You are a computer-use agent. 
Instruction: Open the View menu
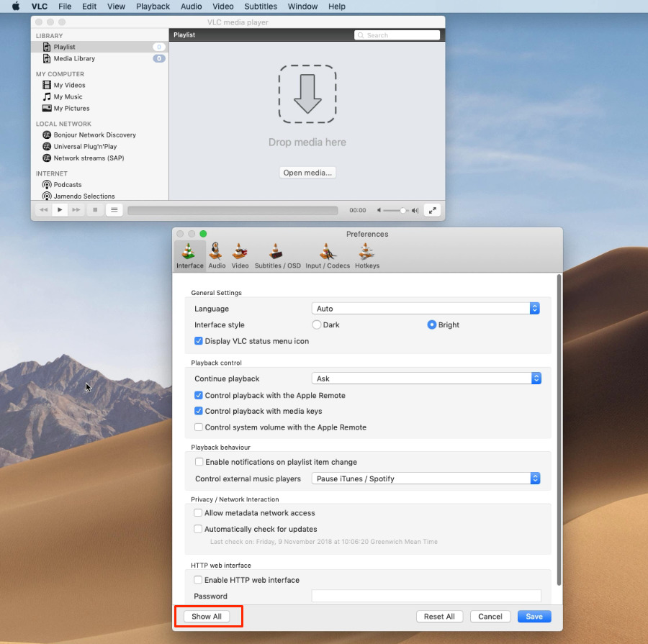tap(116, 6)
